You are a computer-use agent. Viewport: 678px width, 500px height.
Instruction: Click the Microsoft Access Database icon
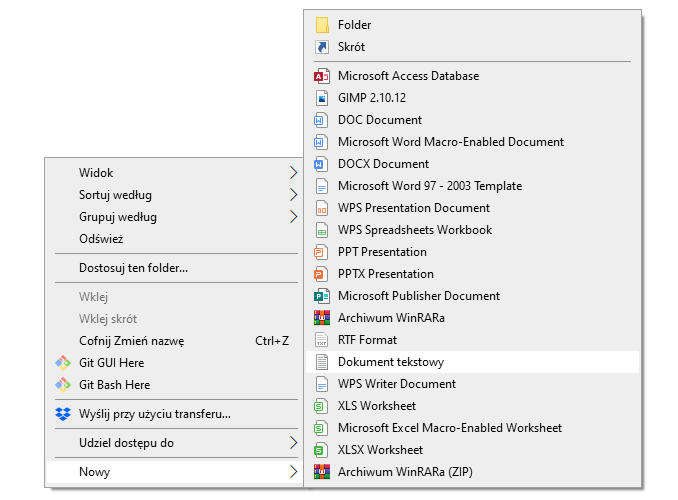pos(321,76)
